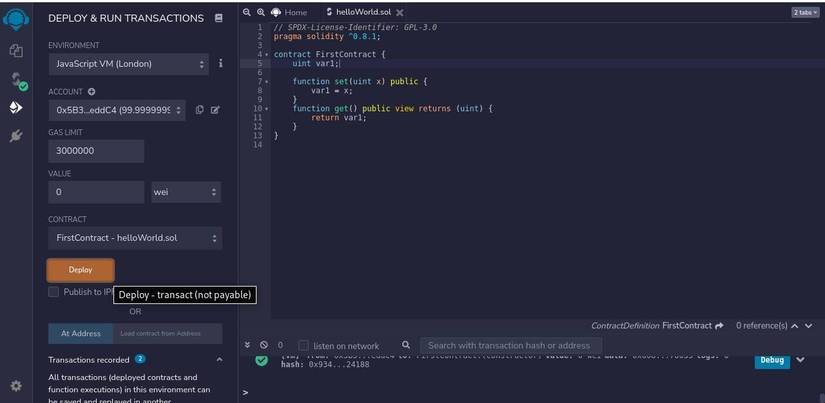Click the At Address button
This screenshot has height=403, width=825.
click(81, 334)
